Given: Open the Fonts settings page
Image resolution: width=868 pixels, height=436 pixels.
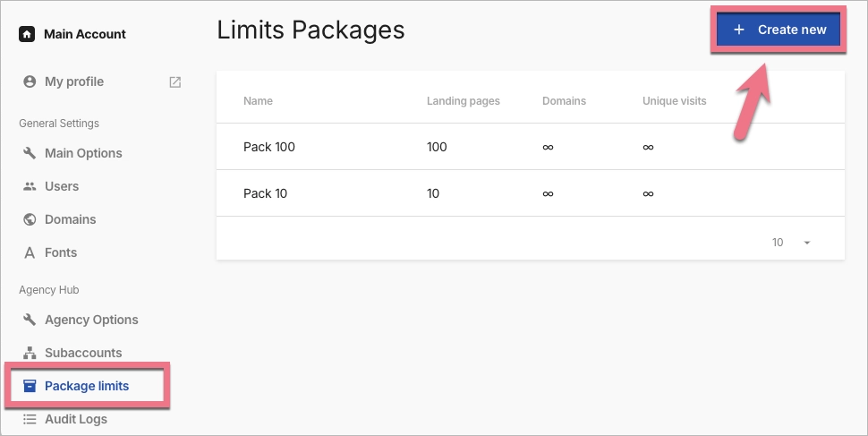Looking at the screenshot, I should [x=61, y=252].
